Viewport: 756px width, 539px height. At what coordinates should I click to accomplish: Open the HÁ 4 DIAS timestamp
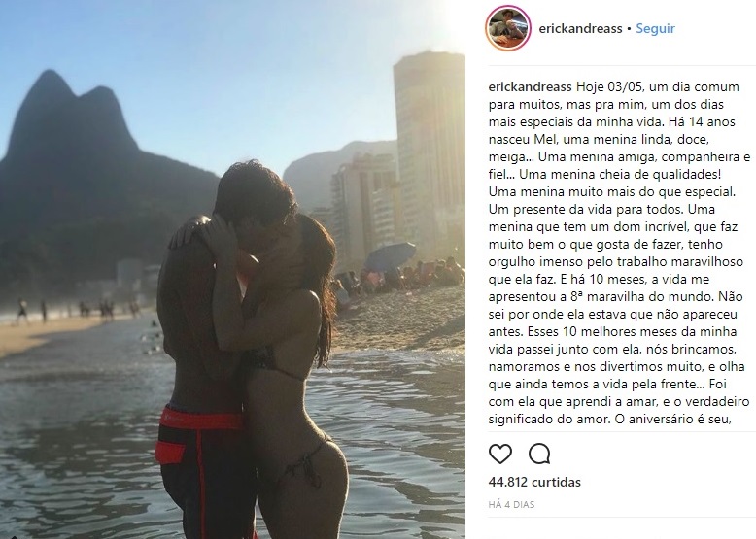[511, 504]
